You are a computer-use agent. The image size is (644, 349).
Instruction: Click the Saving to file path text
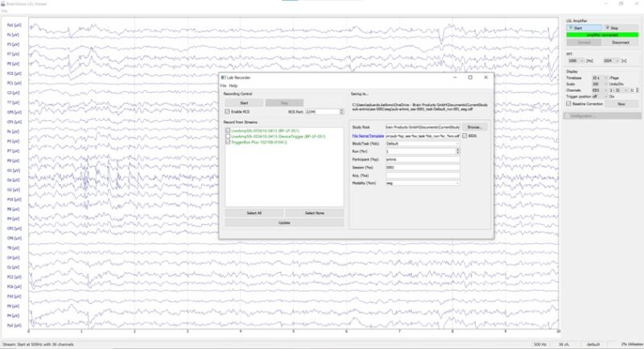tap(419, 107)
